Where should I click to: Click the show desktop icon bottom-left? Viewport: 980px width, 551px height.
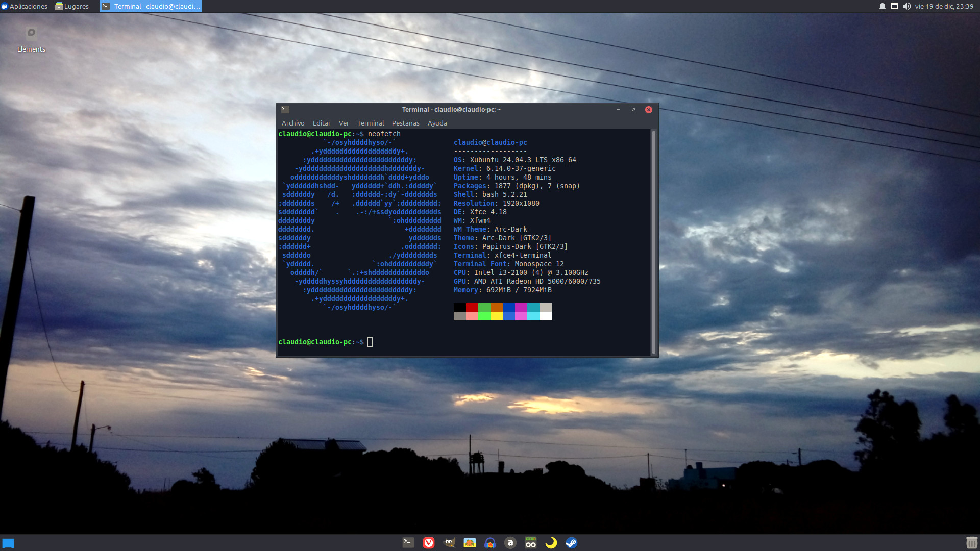(8, 543)
